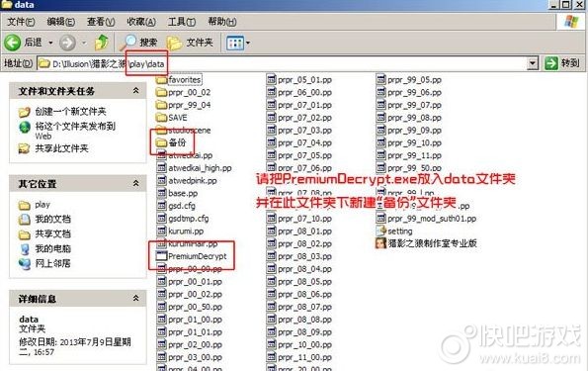This screenshot has width=588, height=371.
Task: Select kurumi.pp file icon
Action: 161,231
